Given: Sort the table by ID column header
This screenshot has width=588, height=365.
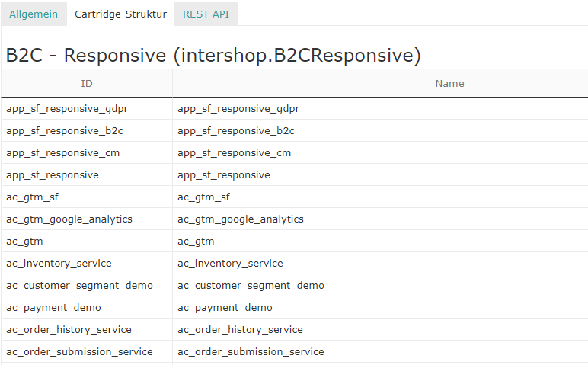Looking at the screenshot, I should [87, 83].
